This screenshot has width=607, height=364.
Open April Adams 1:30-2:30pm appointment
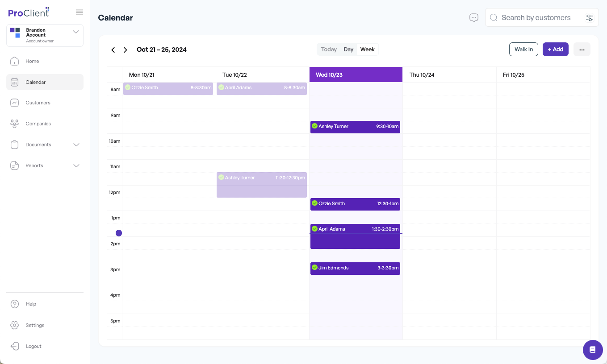tap(355, 236)
